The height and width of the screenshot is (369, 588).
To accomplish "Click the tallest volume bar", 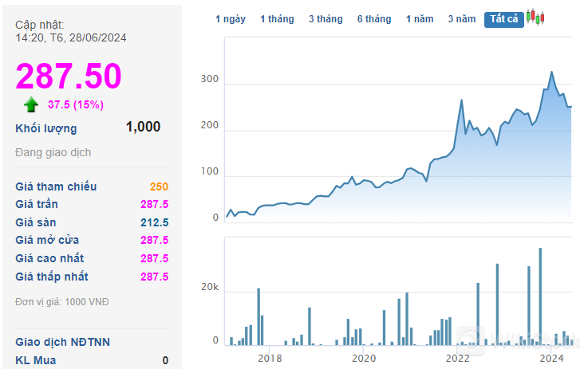I will coord(540,296).
